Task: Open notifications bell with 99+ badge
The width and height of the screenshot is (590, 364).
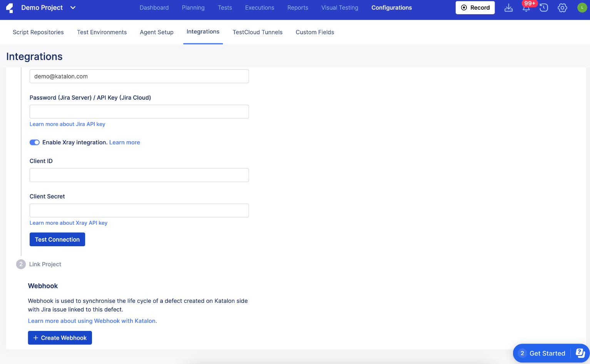Action: (x=526, y=7)
